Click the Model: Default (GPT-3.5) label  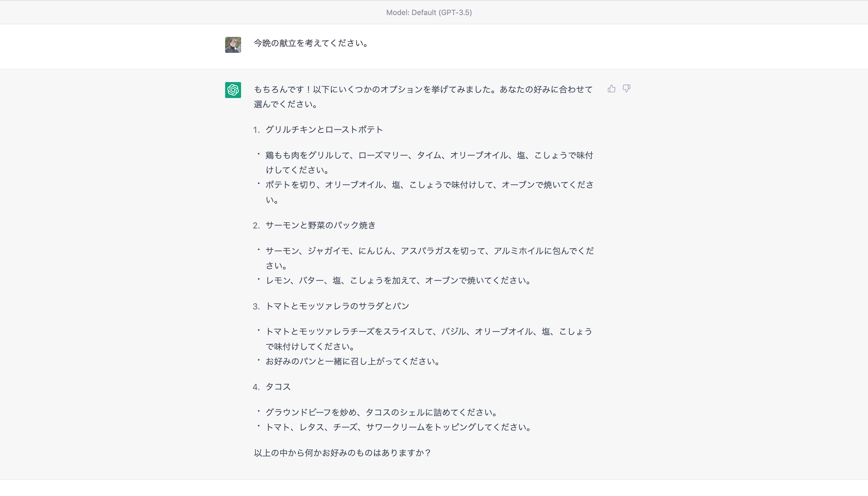(429, 13)
